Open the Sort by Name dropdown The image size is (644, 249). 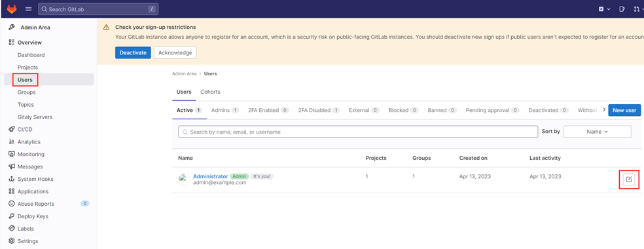(x=597, y=132)
